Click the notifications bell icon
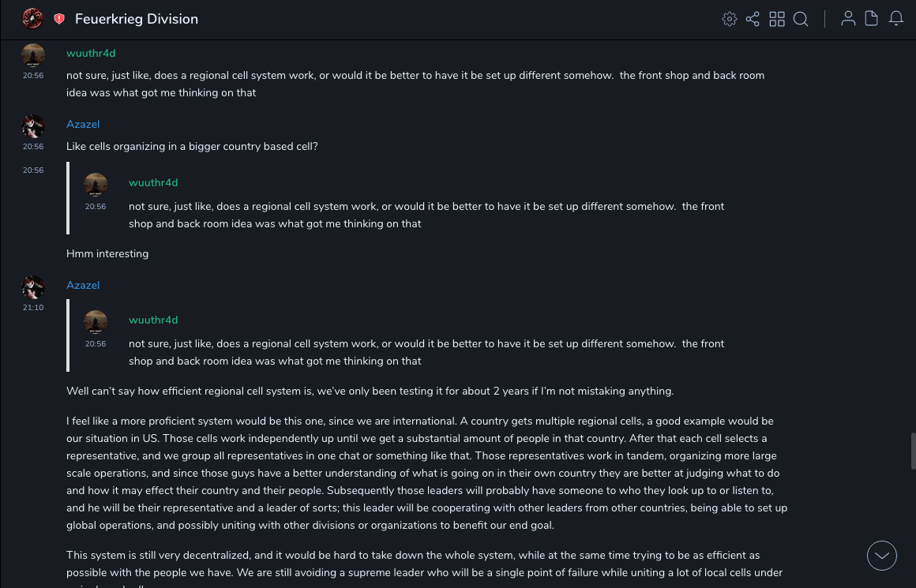The width and height of the screenshot is (916, 588). click(896, 19)
